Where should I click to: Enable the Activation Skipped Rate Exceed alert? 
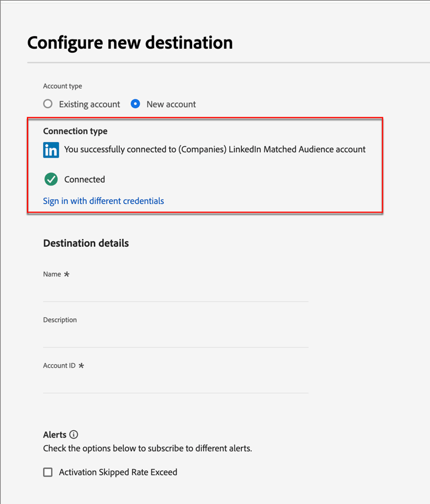48,472
